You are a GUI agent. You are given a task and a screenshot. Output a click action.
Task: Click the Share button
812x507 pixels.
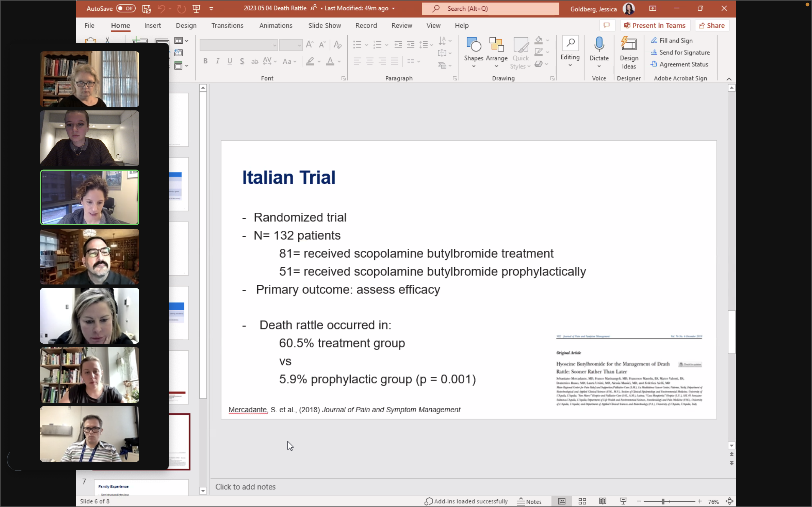tap(712, 25)
